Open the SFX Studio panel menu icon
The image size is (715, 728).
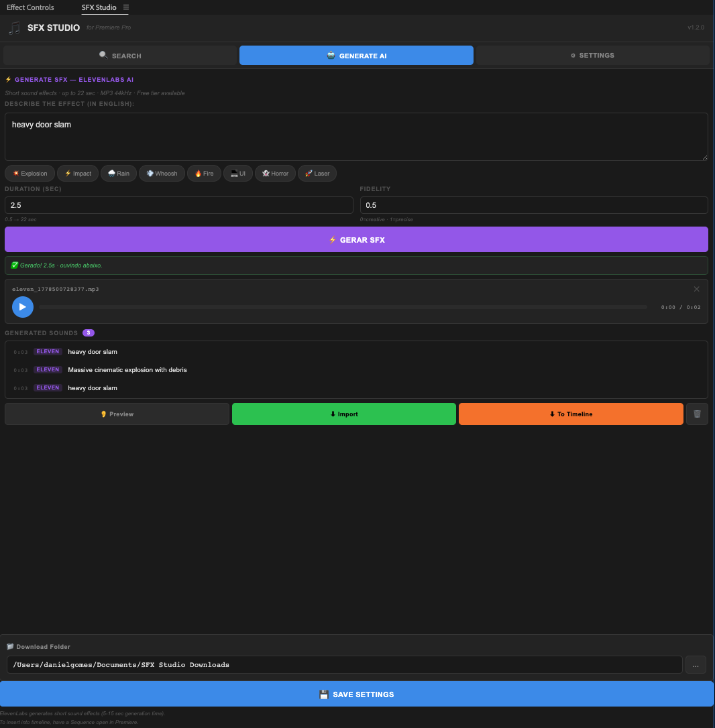pyautogui.click(x=126, y=7)
